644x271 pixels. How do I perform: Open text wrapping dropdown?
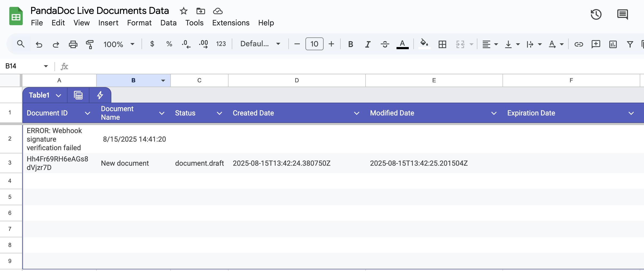pos(534,44)
